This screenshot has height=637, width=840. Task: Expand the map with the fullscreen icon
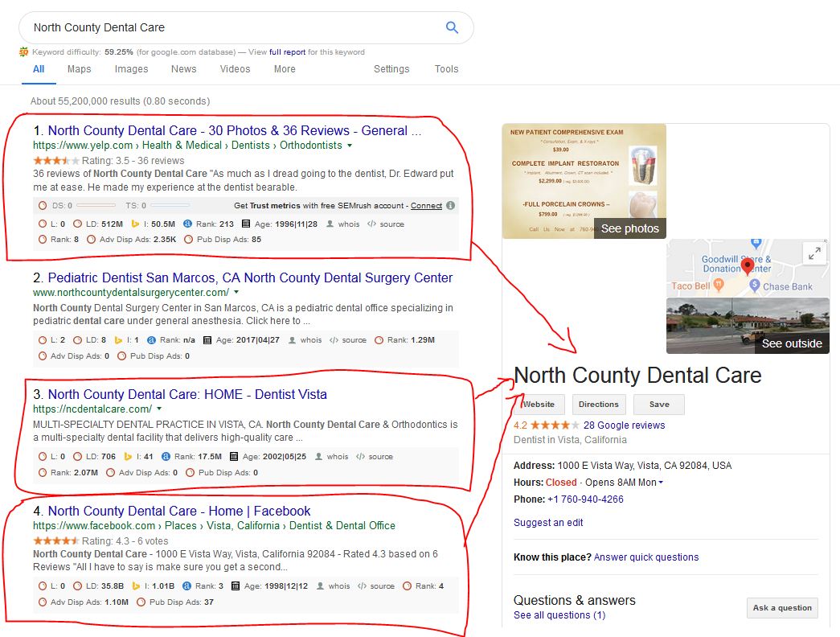tap(815, 253)
